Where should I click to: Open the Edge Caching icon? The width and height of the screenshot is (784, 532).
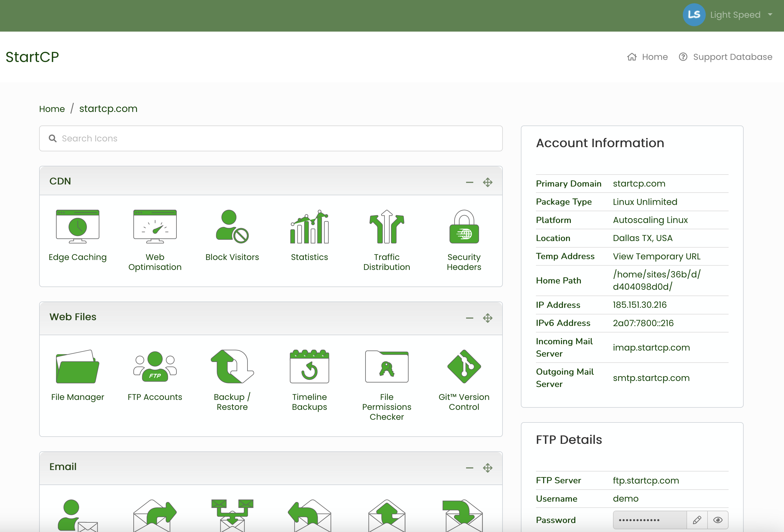pos(78,227)
